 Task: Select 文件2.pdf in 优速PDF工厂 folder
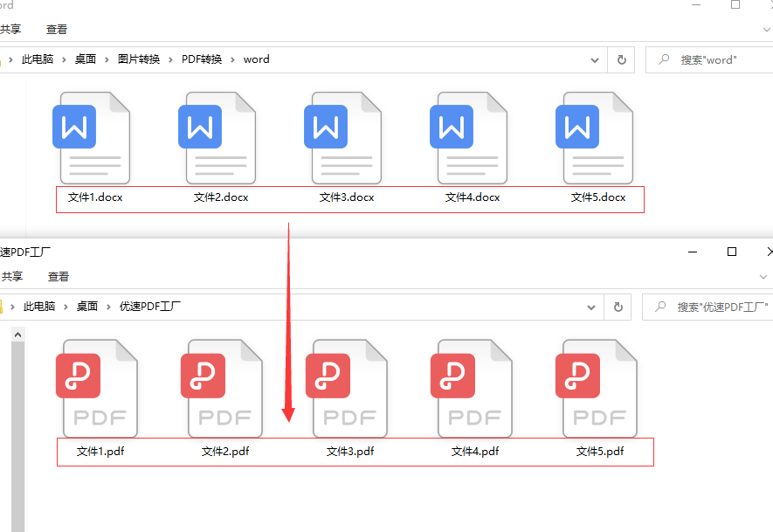tap(225, 389)
